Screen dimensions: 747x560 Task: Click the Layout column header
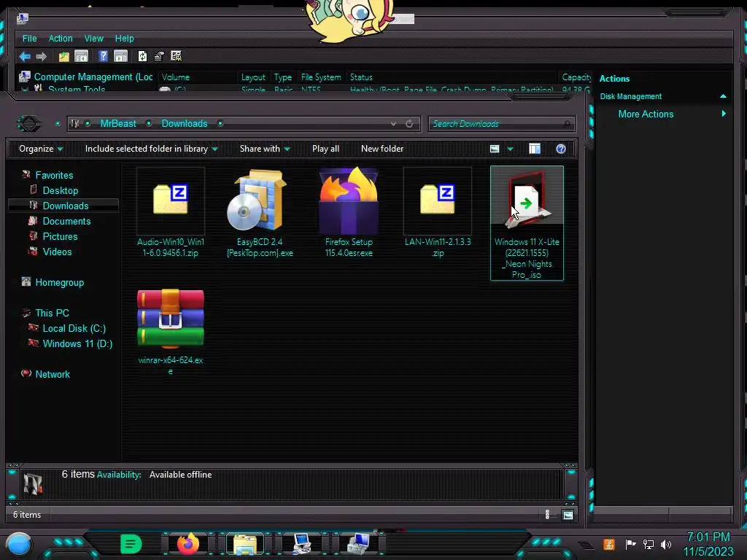tap(253, 77)
